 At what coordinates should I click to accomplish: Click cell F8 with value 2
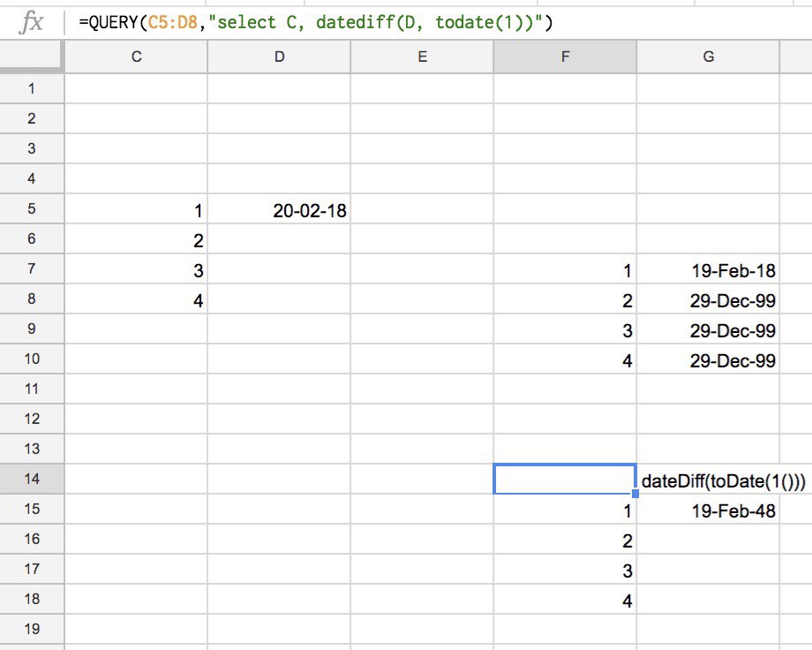pyautogui.click(x=565, y=299)
